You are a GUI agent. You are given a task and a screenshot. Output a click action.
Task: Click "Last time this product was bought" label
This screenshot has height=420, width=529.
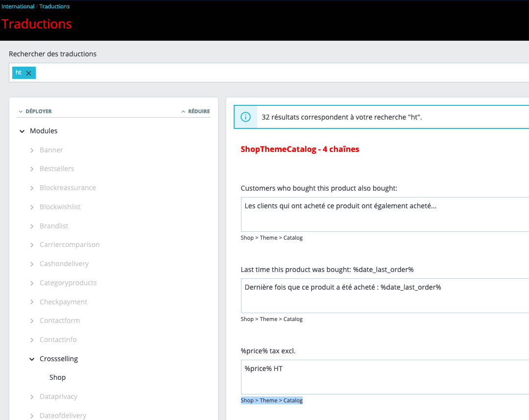pyautogui.click(x=327, y=270)
